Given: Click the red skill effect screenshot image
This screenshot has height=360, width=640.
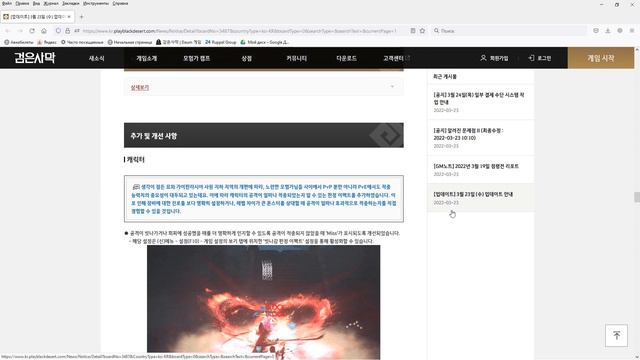Looking at the screenshot, I should 263,302.
